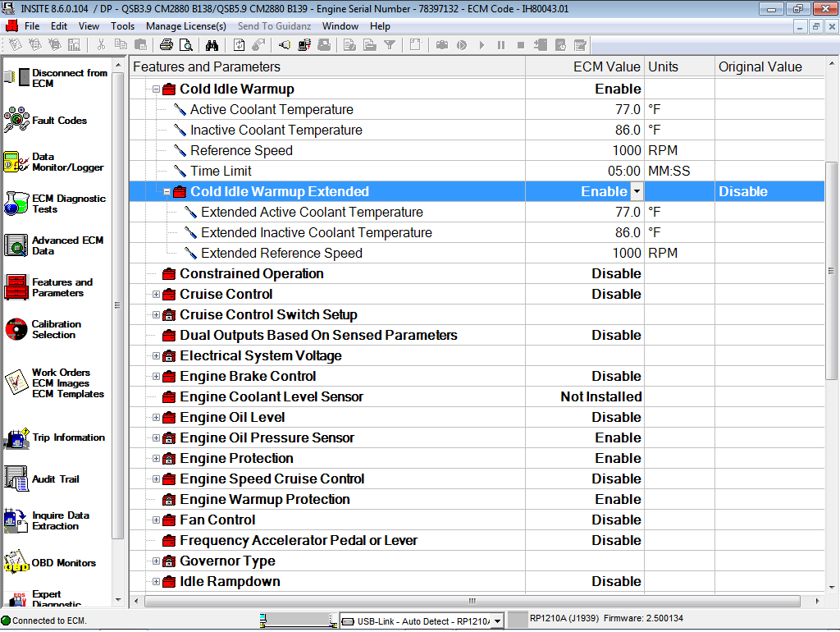The height and width of the screenshot is (632, 840).
Task: Click the Cut scissors toolbar icon
Action: (101, 45)
